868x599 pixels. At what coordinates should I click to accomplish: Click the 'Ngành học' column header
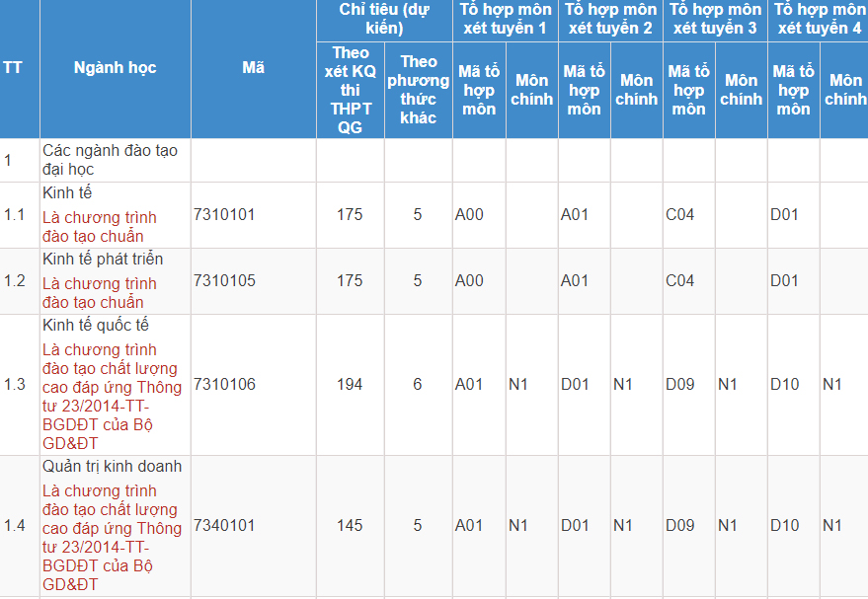(115, 68)
